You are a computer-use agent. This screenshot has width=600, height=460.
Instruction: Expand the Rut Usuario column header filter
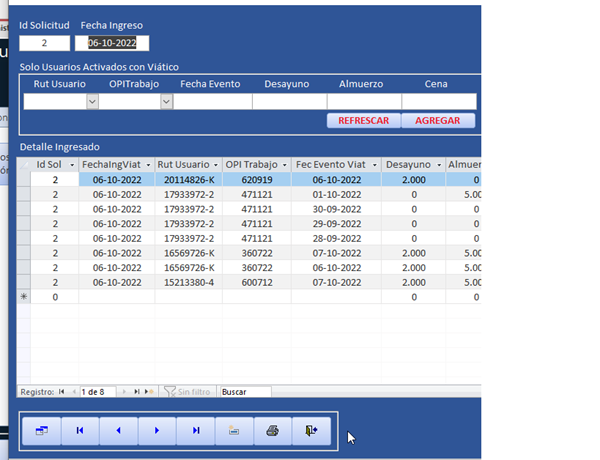pyautogui.click(x=214, y=164)
